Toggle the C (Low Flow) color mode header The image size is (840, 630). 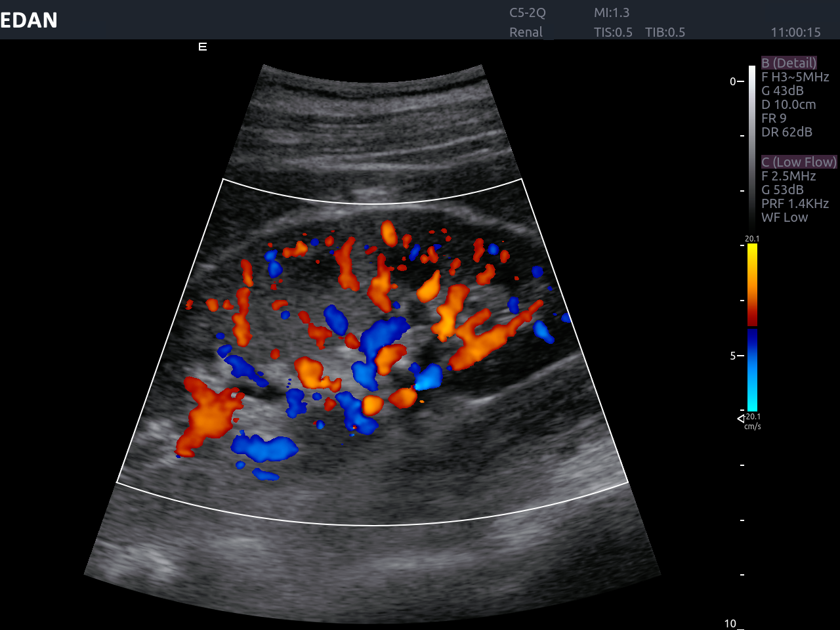click(x=799, y=161)
